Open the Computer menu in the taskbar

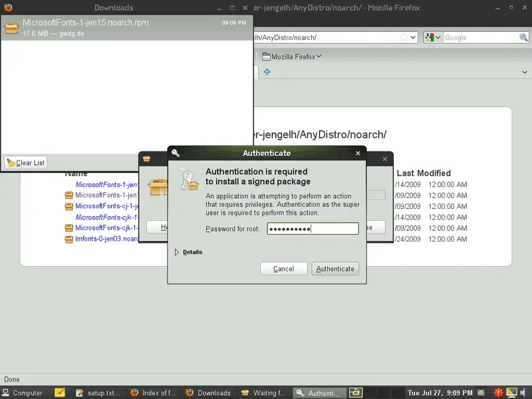click(x=23, y=393)
